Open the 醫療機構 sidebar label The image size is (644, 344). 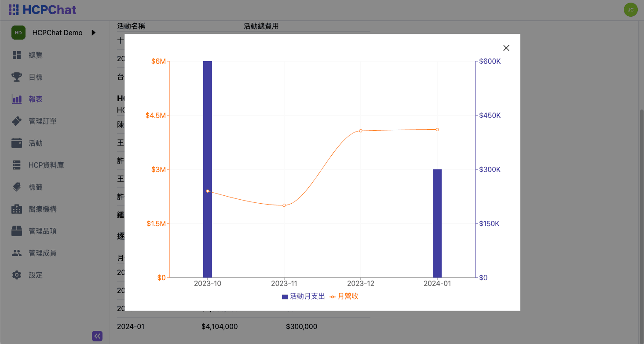43,209
